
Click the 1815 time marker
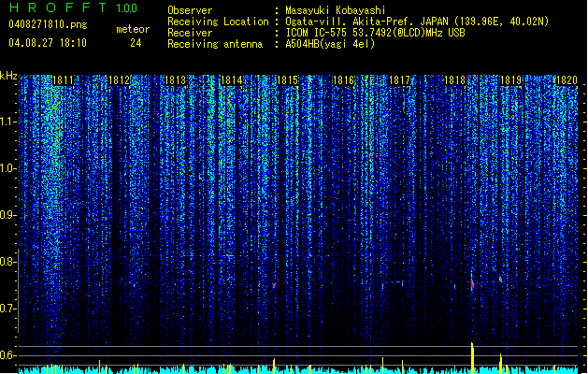[287, 80]
